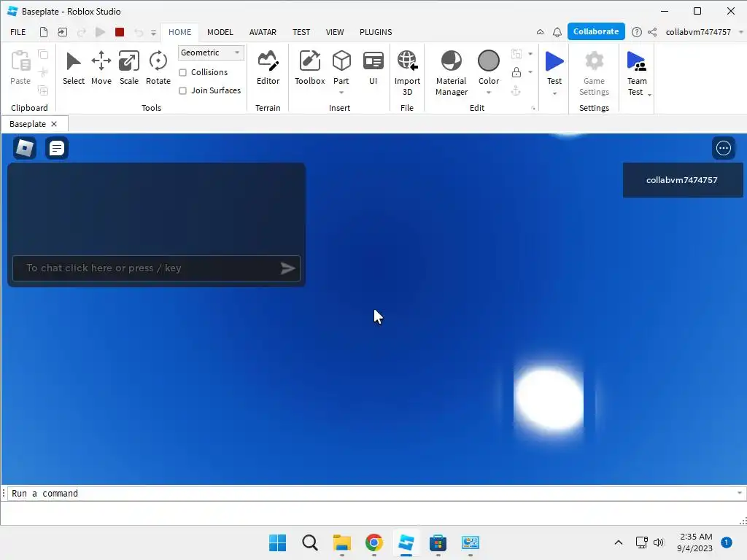Click the Color swatch circle

click(x=488, y=61)
